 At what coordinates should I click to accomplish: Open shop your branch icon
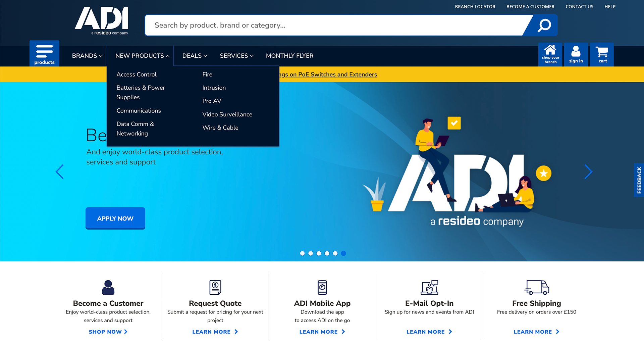click(x=550, y=54)
